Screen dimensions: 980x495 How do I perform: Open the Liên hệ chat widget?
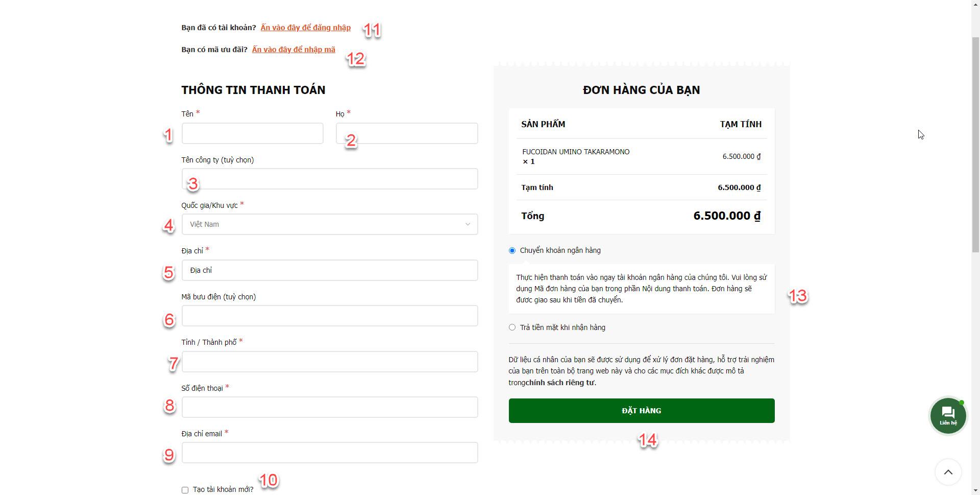pos(948,416)
